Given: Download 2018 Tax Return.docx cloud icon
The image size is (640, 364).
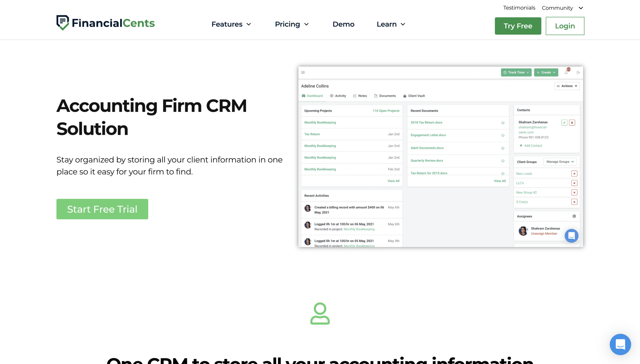Looking at the screenshot, I should coord(502,123).
